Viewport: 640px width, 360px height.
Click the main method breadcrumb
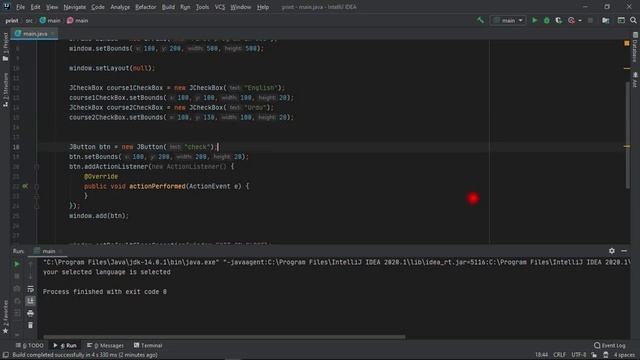pos(78,20)
